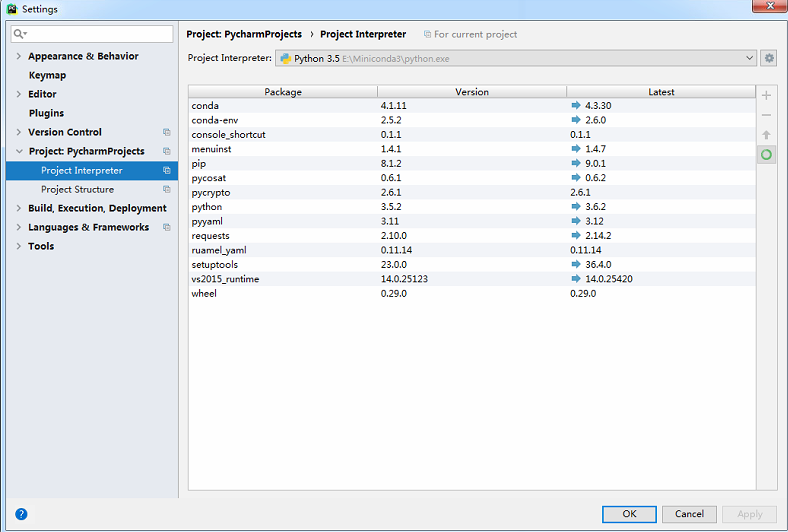
Task: Click project-level icon beside Project: PycharmProjects
Action: point(166,151)
